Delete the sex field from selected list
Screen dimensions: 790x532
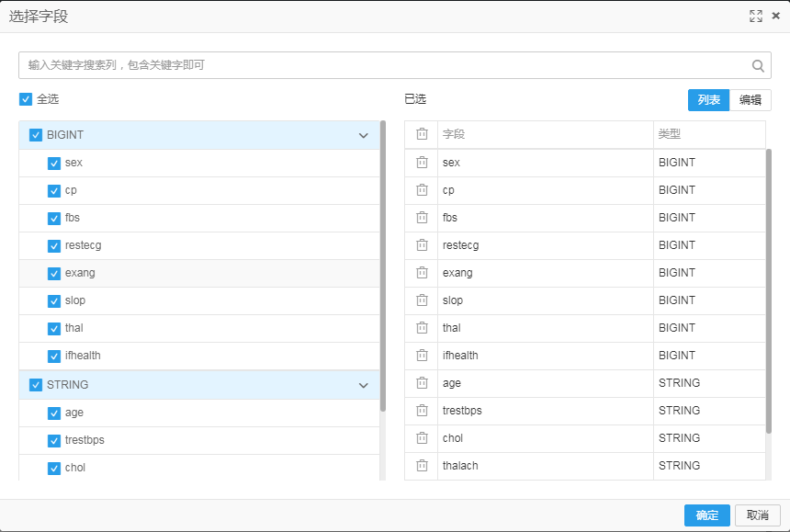pos(422,163)
